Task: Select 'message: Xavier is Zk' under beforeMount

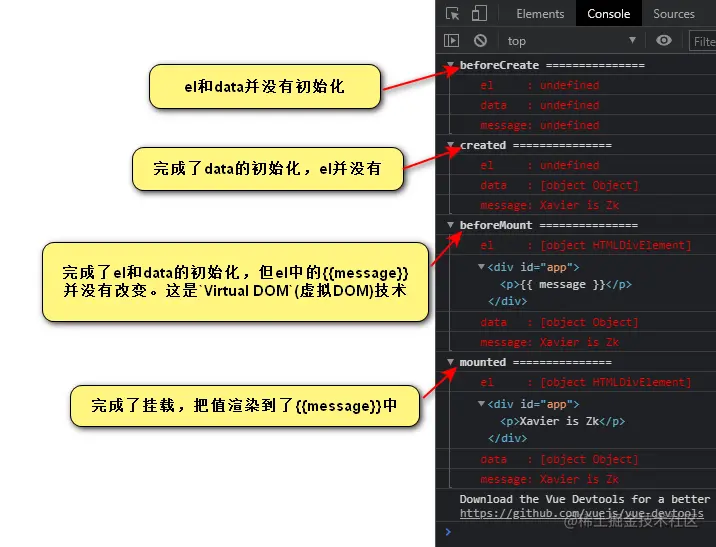Action: tap(549, 342)
